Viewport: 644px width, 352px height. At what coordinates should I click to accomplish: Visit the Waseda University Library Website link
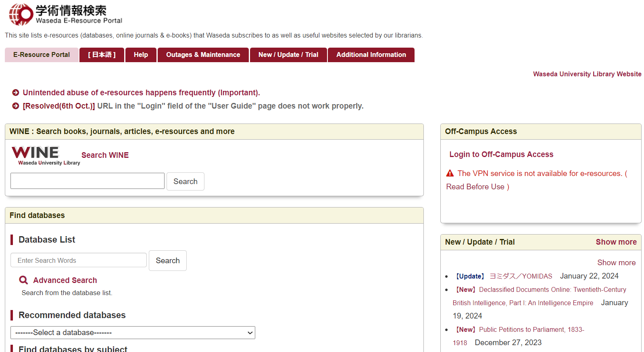[587, 74]
